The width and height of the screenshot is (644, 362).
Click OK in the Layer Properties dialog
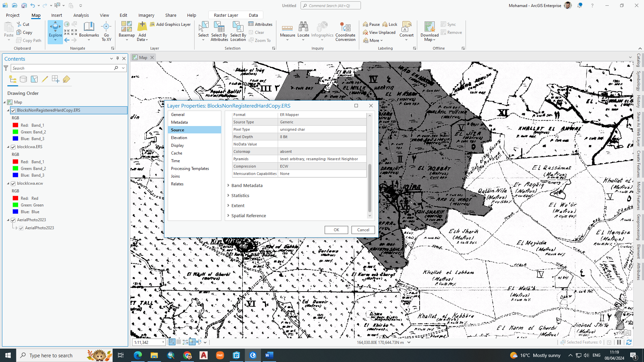coord(336,230)
